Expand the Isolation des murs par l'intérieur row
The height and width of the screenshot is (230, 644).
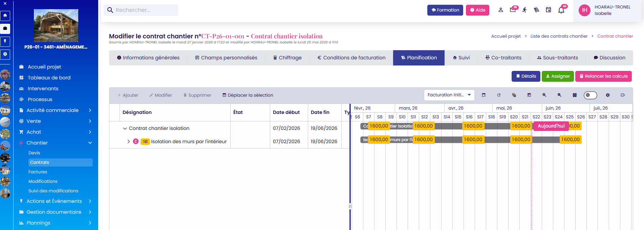[129, 141]
